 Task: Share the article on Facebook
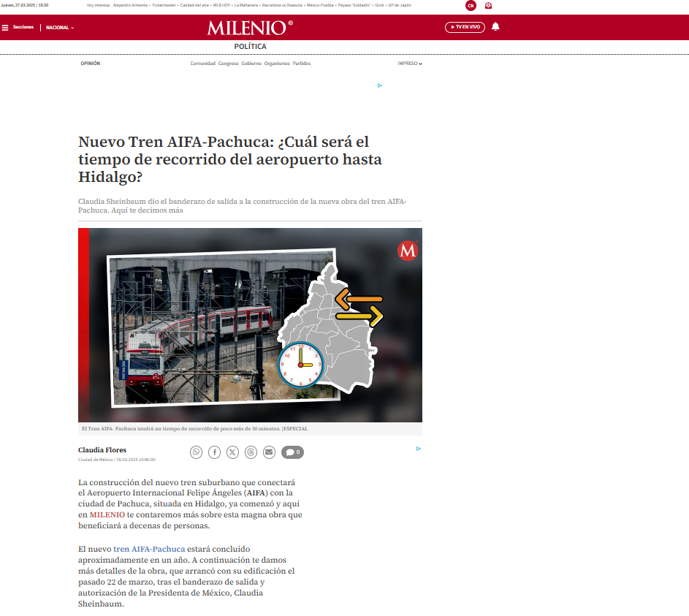tap(214, 452)
